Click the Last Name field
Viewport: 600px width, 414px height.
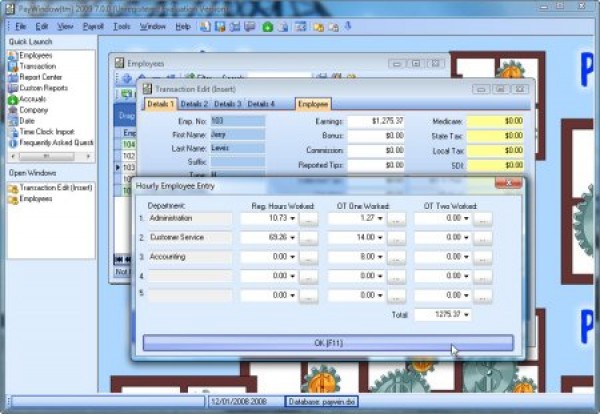coord(238,148)
